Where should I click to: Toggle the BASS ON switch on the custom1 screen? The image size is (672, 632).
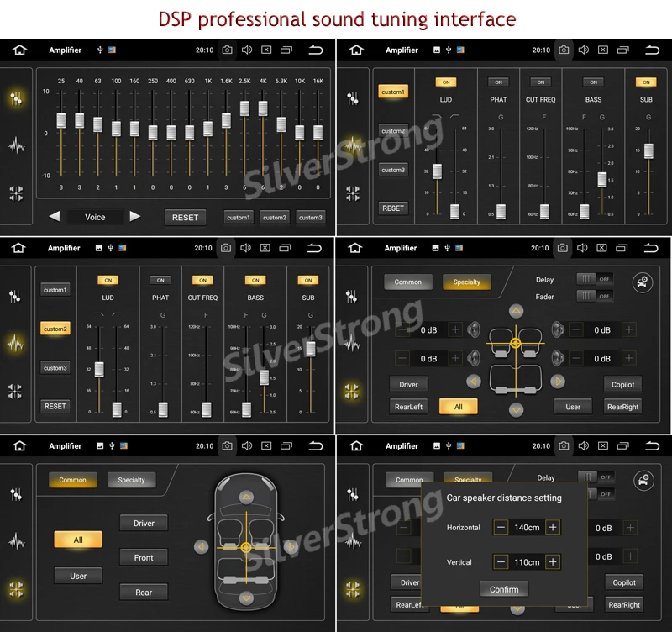594,82
